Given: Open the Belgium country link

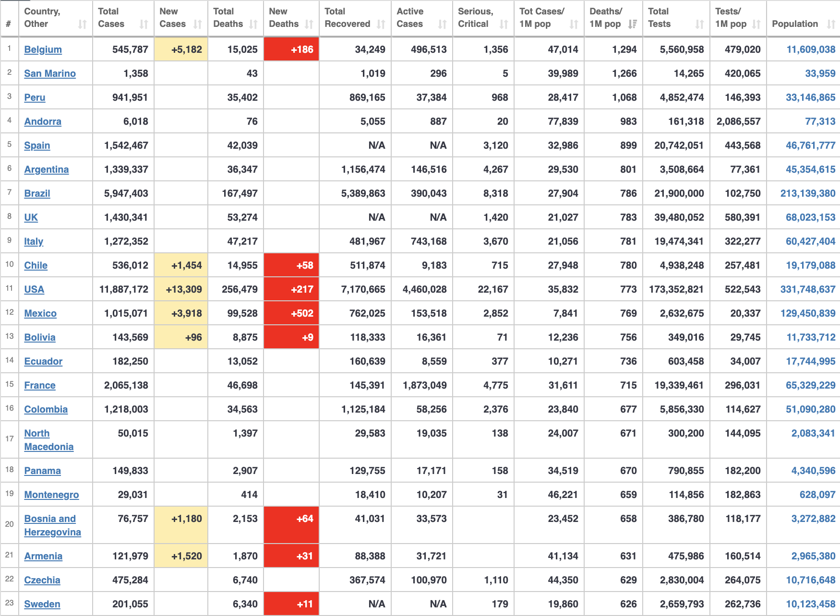Looking at the screenshot, I should 43,49.
